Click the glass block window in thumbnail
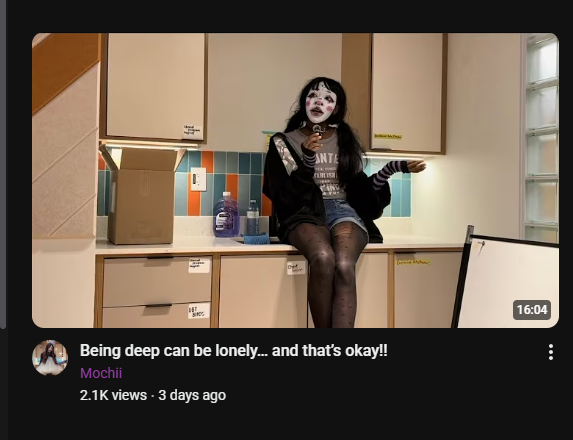Image resolution: width=573 pixels, height=440 pixels. 542,138
